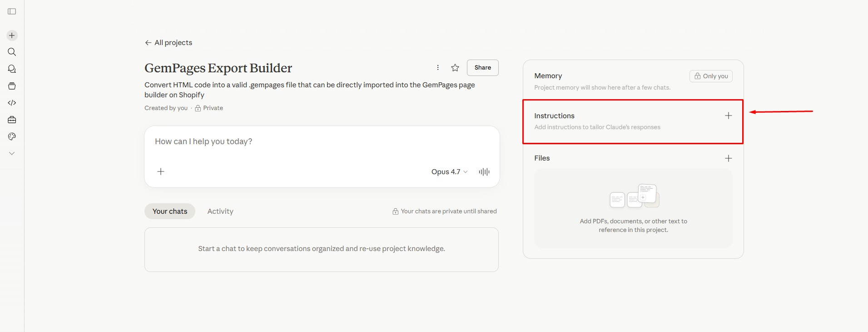
Task: Click the 'How can I help you today?' input
Action: click(322, 142)
